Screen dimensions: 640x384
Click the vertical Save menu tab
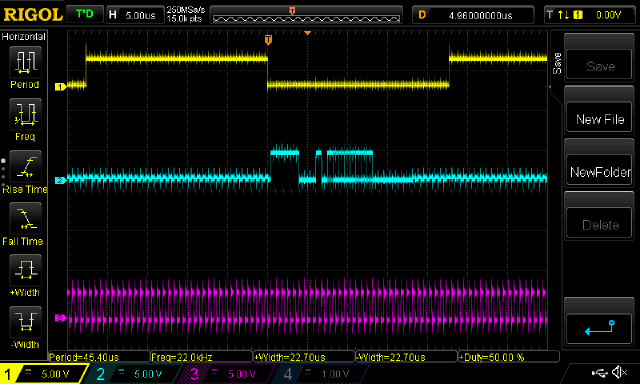[557, 63]
